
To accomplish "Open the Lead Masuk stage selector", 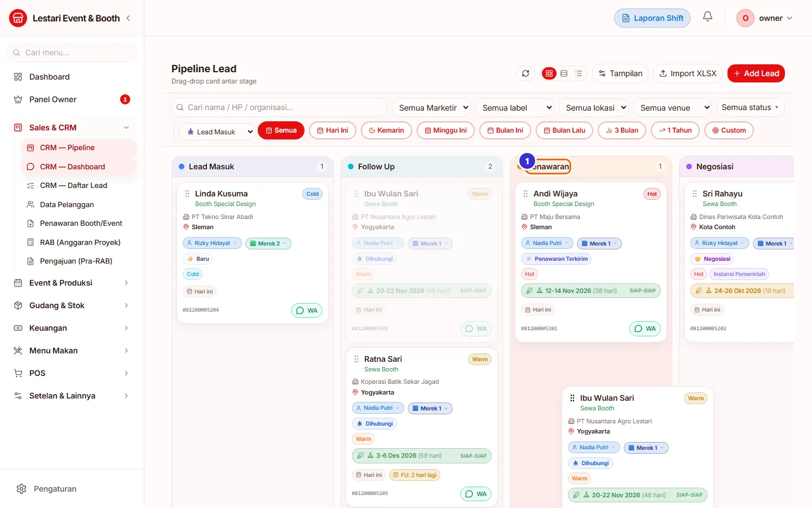I will tap(217, 132).
